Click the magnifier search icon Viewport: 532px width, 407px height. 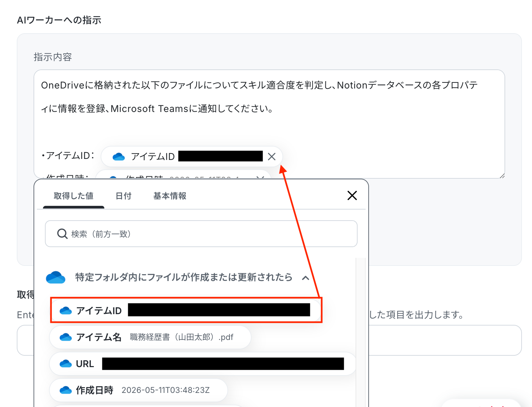tap(62, 234)
